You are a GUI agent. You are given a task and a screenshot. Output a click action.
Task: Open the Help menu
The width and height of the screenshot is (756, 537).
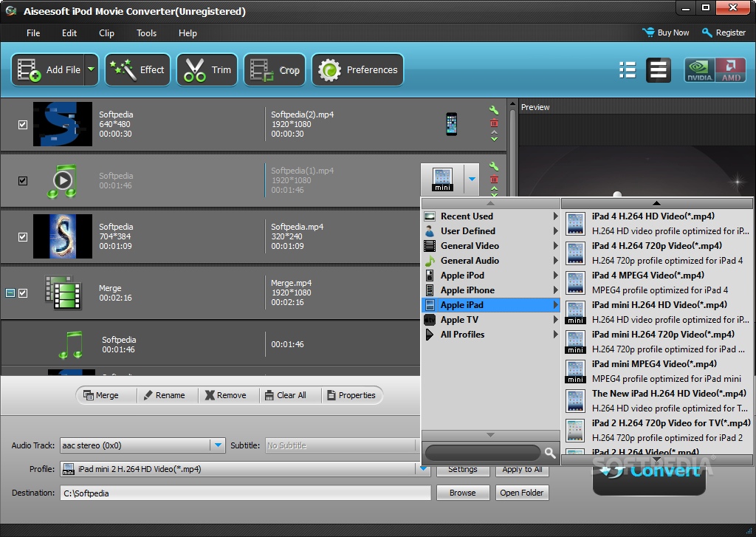tap(188, 33)
